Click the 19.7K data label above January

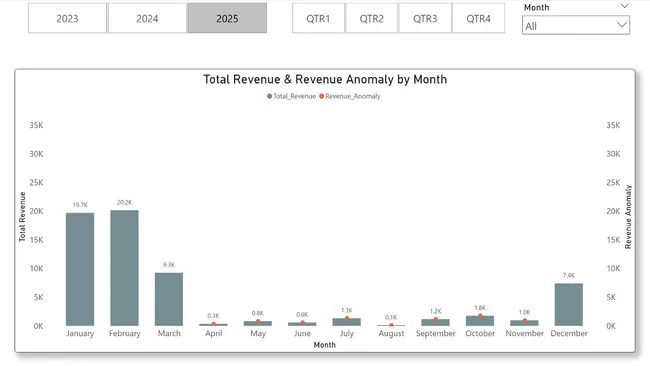click(x=80, y=205)
